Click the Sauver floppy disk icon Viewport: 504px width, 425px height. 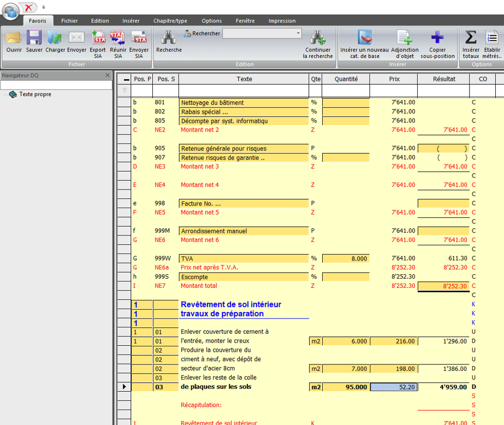(x=34, y=38)
